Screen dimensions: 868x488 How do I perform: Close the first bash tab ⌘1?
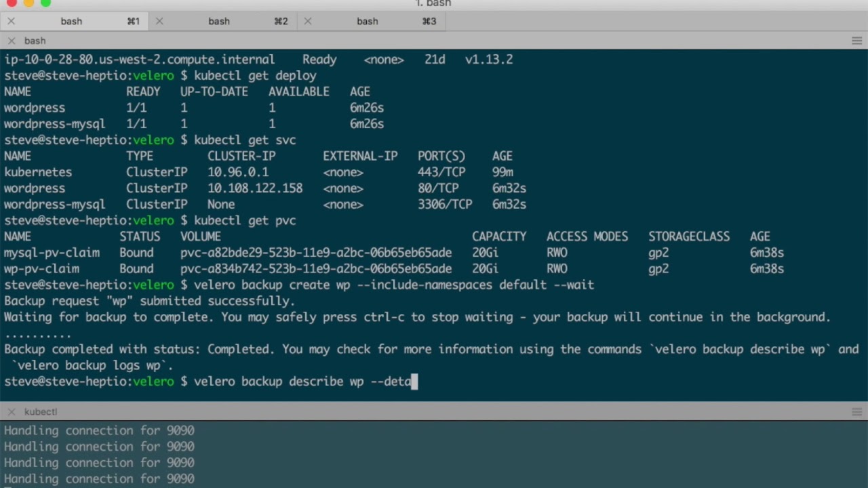[11, 21]
